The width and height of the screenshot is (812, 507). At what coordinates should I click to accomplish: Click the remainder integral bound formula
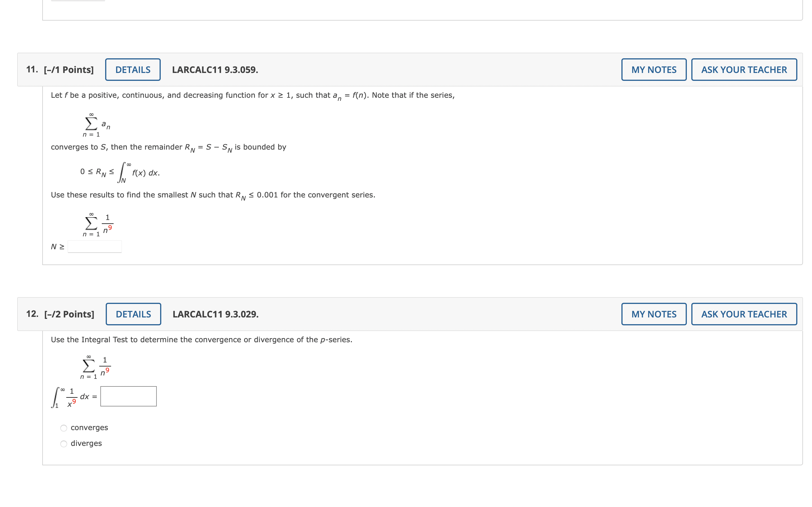[x=120, y=172]
